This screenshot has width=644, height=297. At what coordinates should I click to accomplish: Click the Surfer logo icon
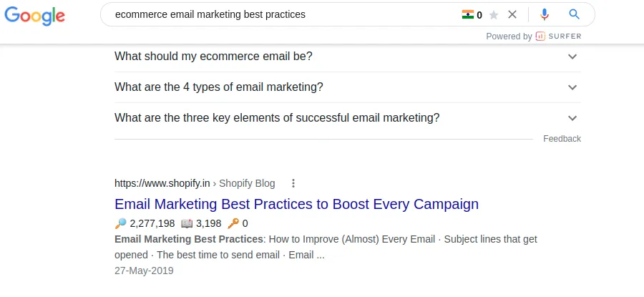pos(541,36)
